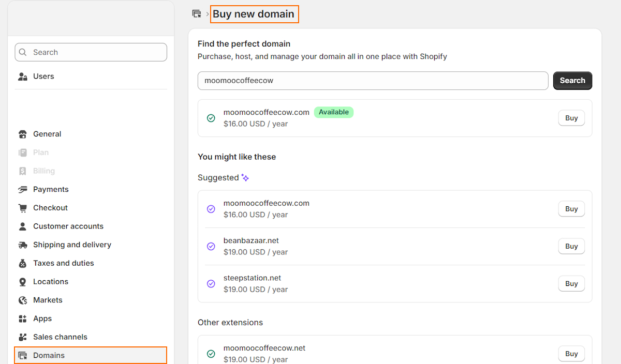This screenshot has height=364, width=621.
Task: Buy suggested moomoocoffeecow.com
Action: click(x=571, y=209)
